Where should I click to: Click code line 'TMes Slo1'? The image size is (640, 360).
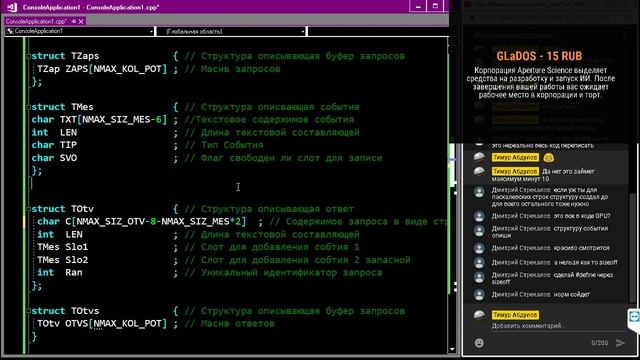(62, 247)
